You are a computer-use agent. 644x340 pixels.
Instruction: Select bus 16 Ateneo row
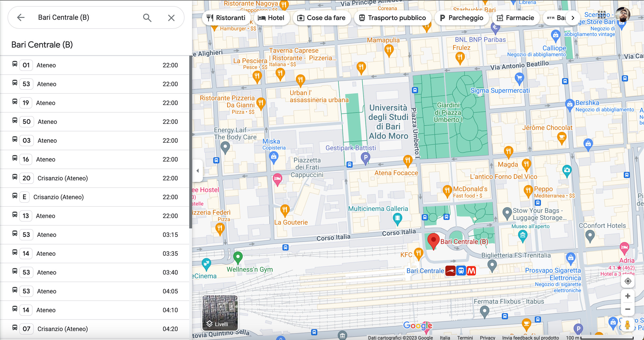click(x=94, y=159)
